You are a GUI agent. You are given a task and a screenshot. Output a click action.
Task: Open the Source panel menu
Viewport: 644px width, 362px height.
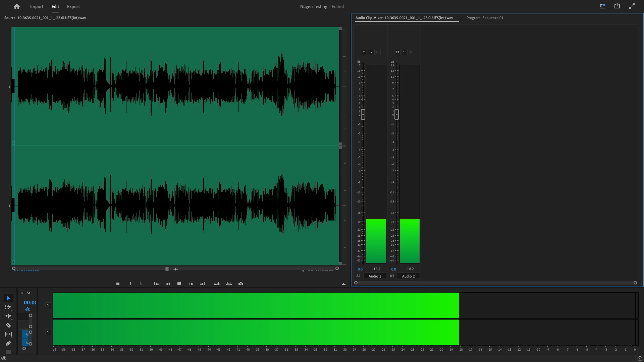point(91,18)
